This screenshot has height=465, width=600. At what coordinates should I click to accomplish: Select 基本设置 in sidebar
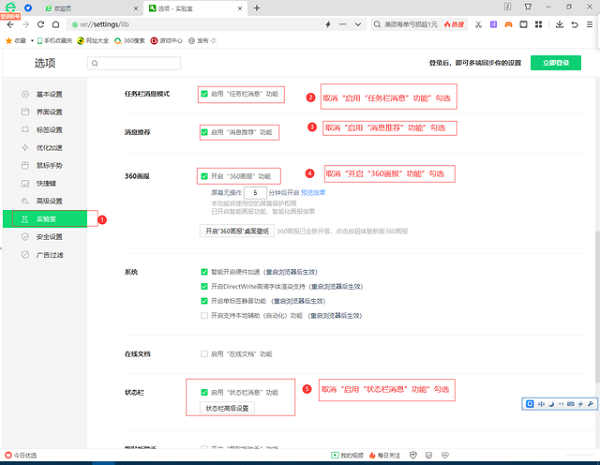tap(45, 94)
